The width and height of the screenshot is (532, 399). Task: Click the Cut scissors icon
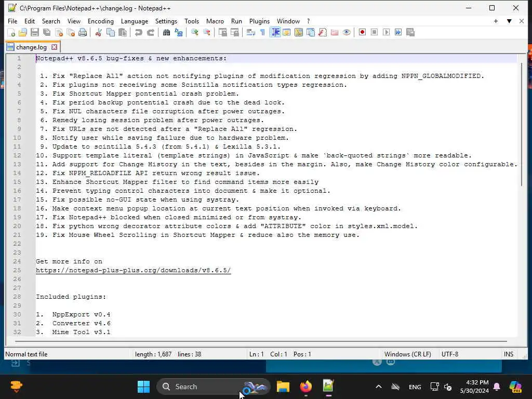[98, 33]
